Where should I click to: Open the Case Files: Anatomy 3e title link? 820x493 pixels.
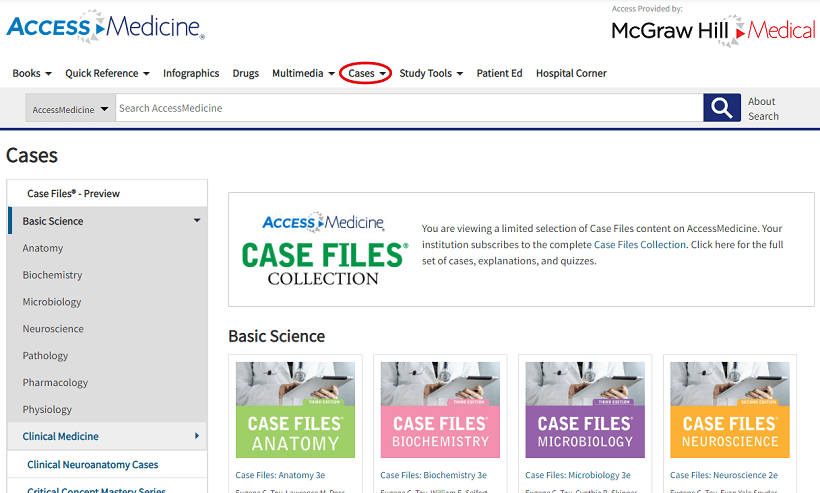click(280, 475)
